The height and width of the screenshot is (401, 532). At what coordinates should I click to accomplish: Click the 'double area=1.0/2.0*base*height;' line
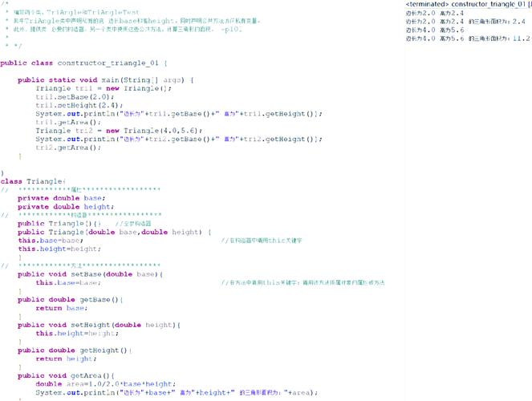pyautogui.click(x=106, y=384)
